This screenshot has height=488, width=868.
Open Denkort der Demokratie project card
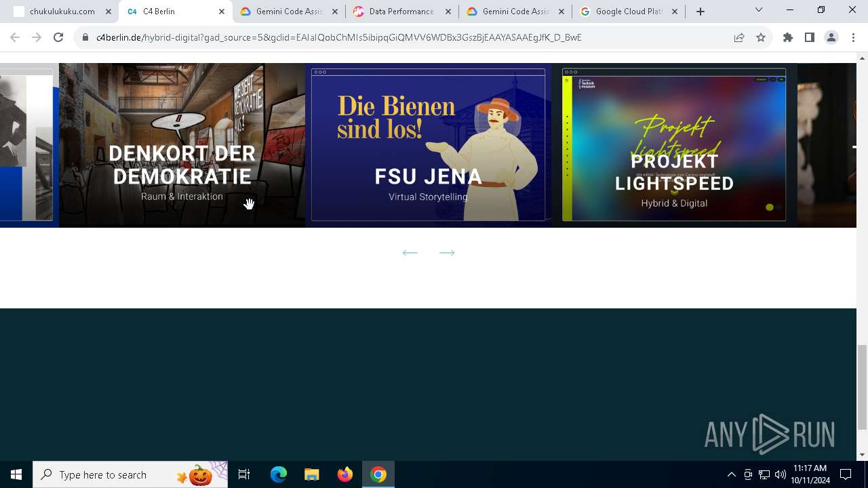pyautogui.click(x=182, y=145)
